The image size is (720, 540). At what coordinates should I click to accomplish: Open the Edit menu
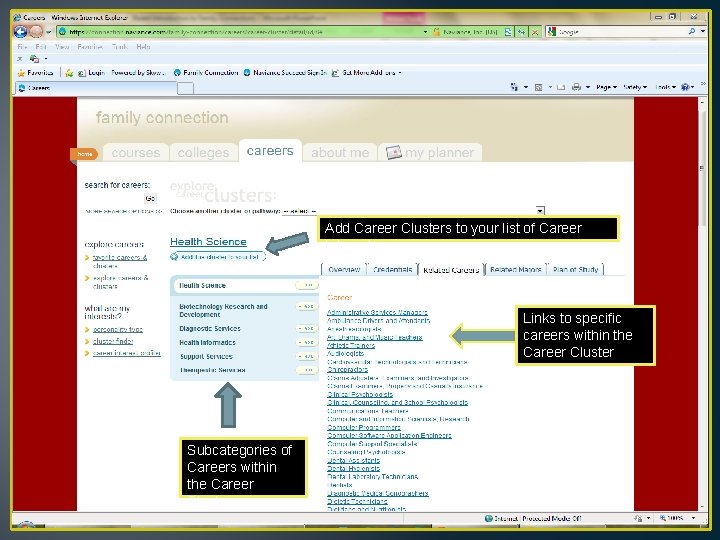click(41, 47)
